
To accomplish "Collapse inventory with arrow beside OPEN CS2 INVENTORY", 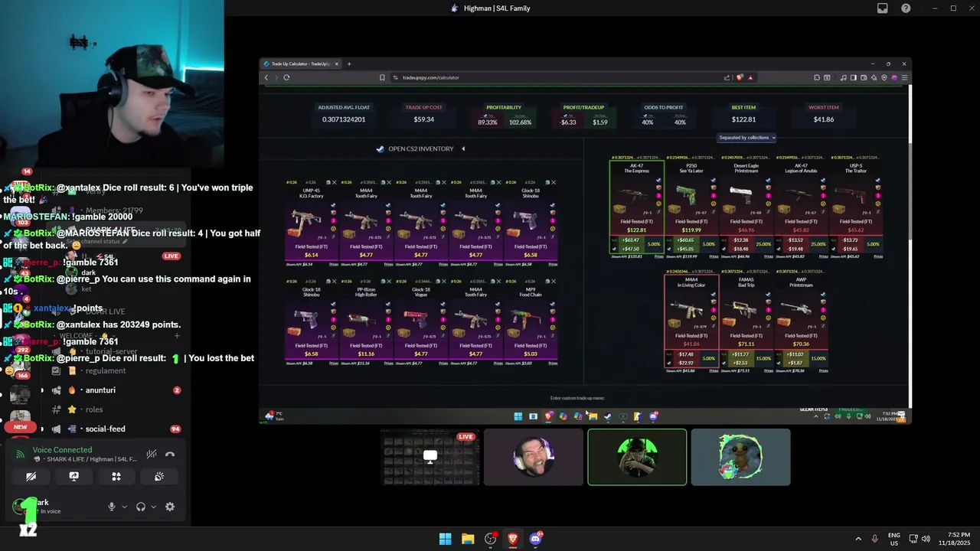I will click(x=463, y=148).
